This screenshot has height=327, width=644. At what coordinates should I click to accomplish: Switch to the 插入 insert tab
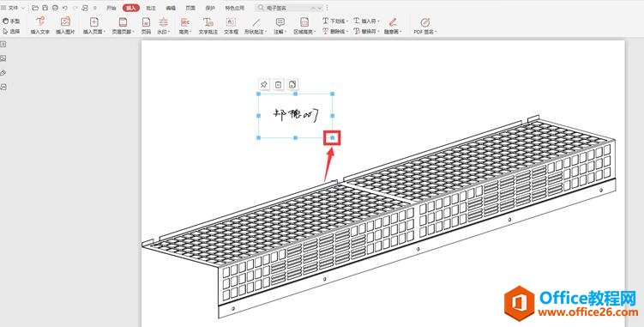click(131, 8)
